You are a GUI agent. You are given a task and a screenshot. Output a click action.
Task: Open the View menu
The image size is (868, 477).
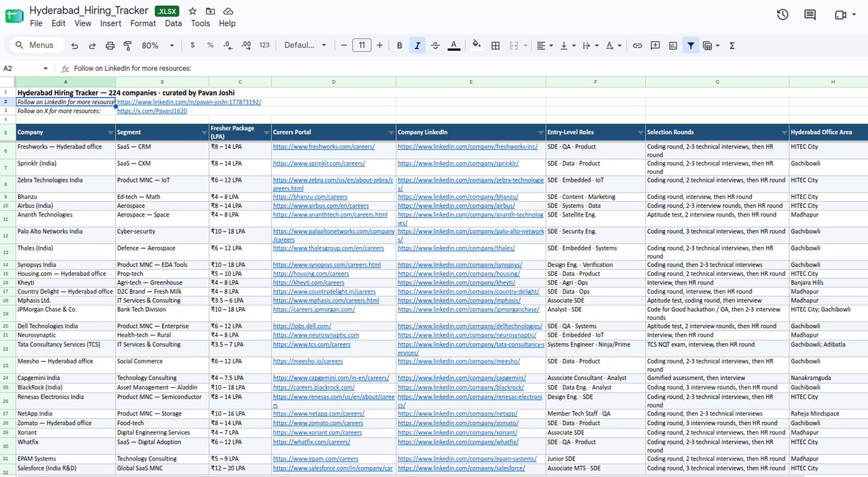[x=82, y=23]
